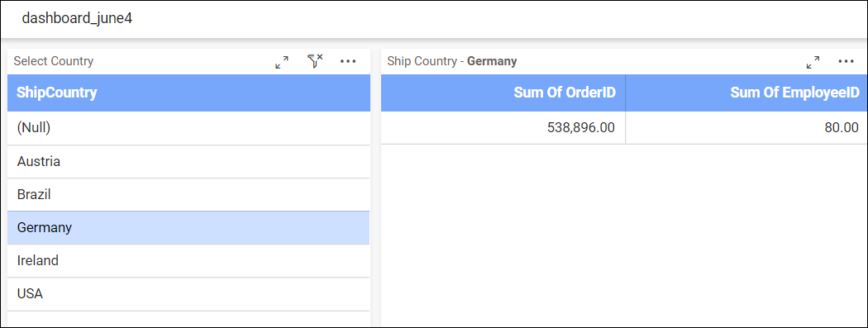Open Ship Country widget more options menu
The width and height of the screenshot is (868, 328).
pos(847,61)
